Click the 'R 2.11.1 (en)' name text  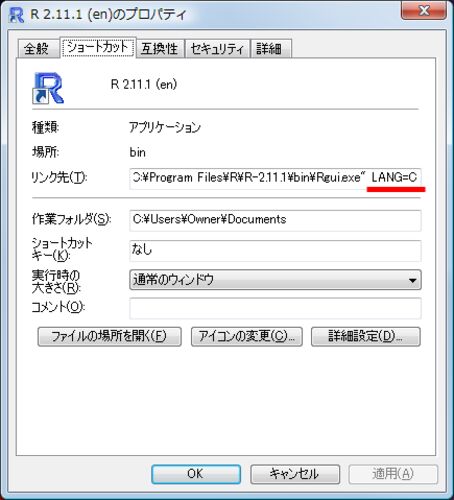pyautogui.click(x=144, y=84)
